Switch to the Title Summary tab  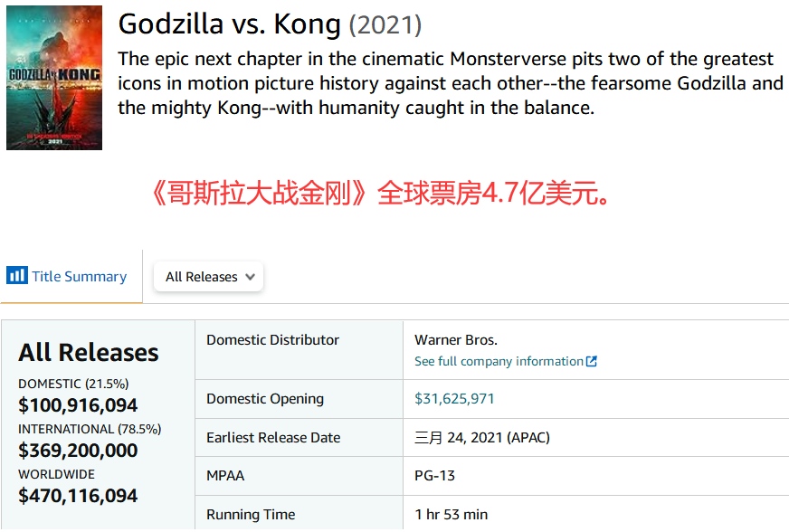[67, 276]
